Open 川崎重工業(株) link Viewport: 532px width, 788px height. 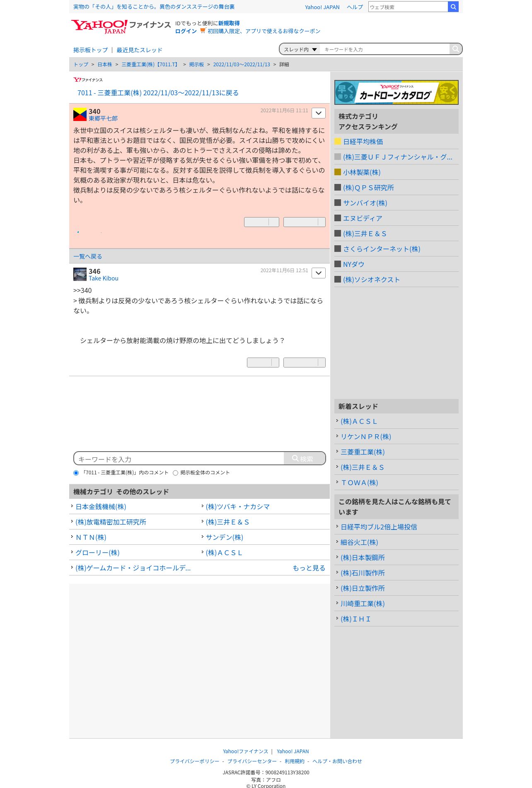pyautogui.click(x=363, y=604)
